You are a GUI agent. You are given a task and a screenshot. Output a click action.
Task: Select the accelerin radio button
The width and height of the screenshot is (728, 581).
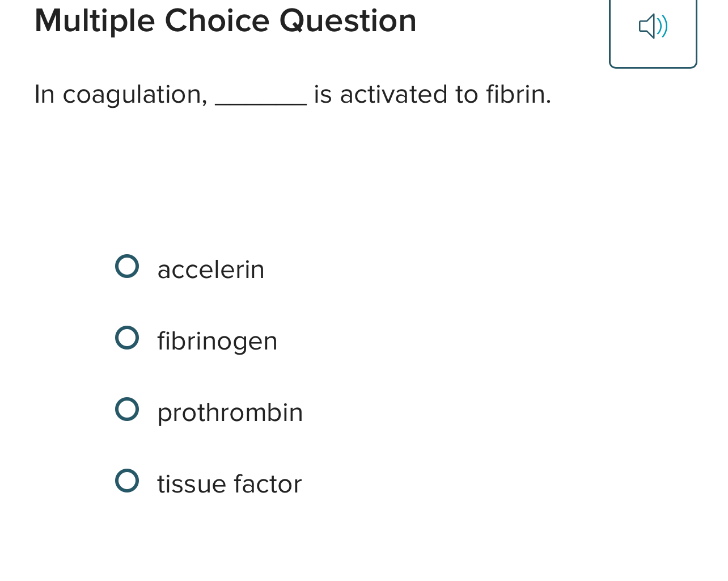tap(127, 267)
